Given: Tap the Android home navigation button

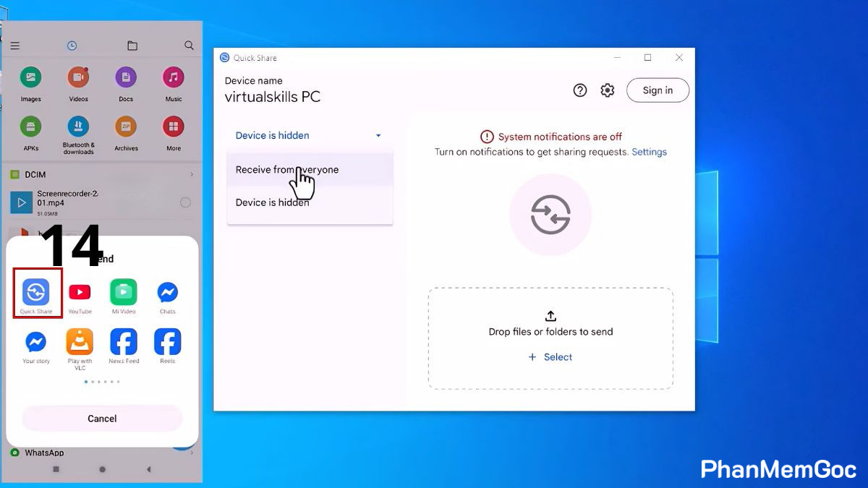Looking at the screenshot, I should [x=102, y=469].
